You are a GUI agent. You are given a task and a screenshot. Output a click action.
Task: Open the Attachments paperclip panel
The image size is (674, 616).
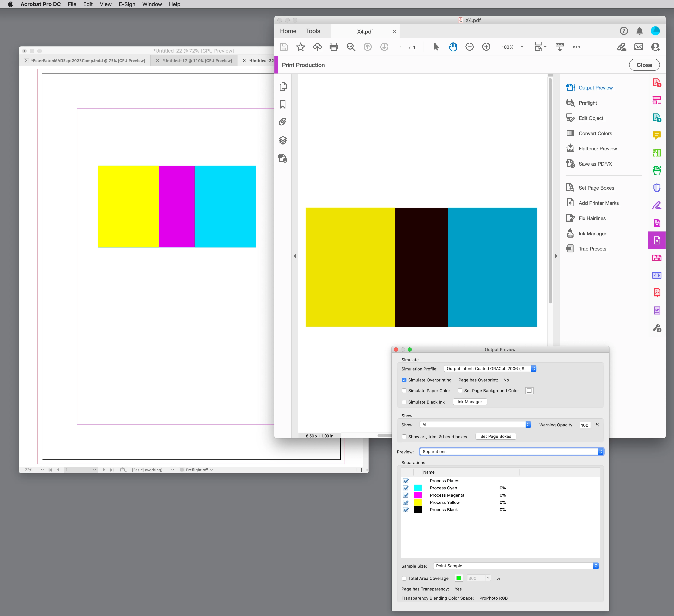283,122
